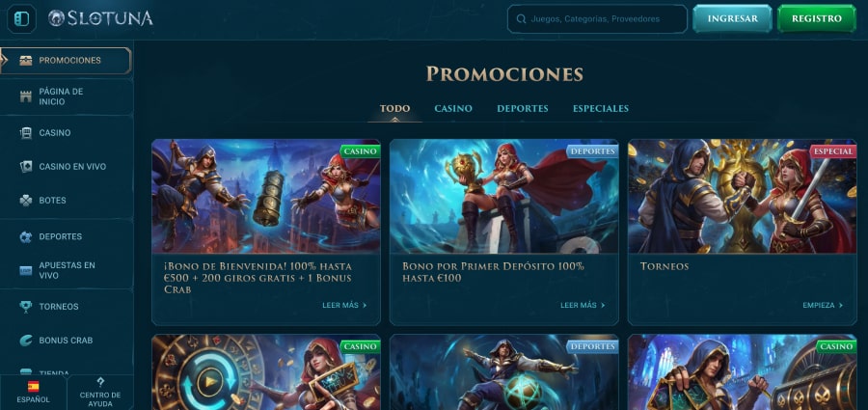This screenshot has height=410, width=868.
Task: Select the Casino en Vivo cards icon
Action: tap(25, 167)
